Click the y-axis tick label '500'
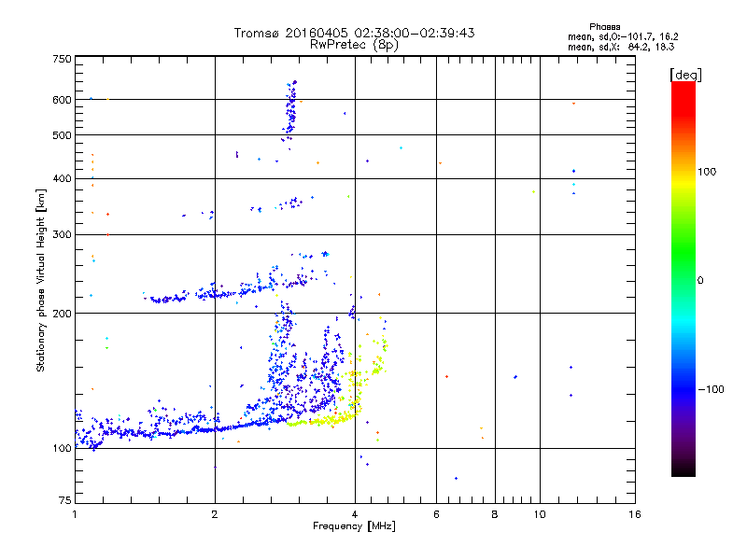 click(62, 135)
